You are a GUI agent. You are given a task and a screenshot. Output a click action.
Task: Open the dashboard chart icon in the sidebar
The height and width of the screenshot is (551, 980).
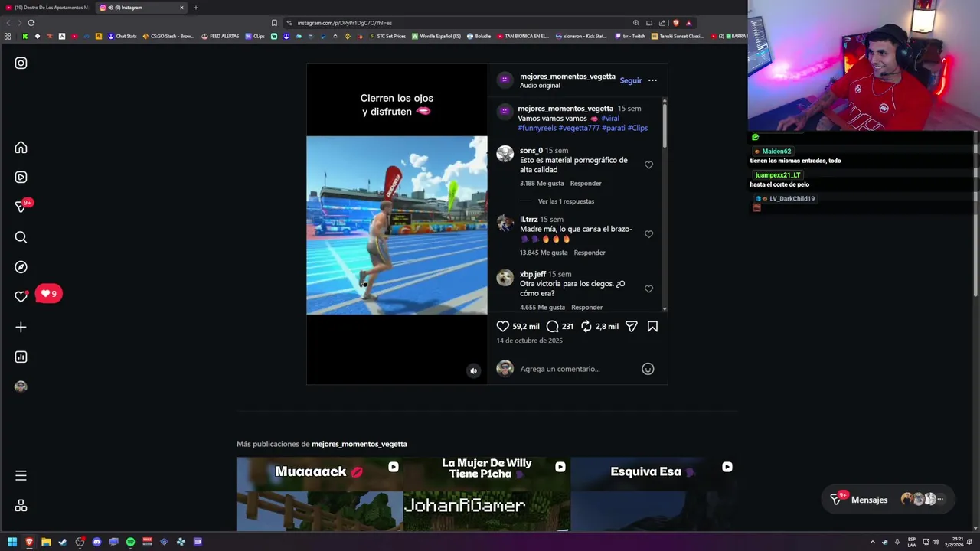(21, 357)
